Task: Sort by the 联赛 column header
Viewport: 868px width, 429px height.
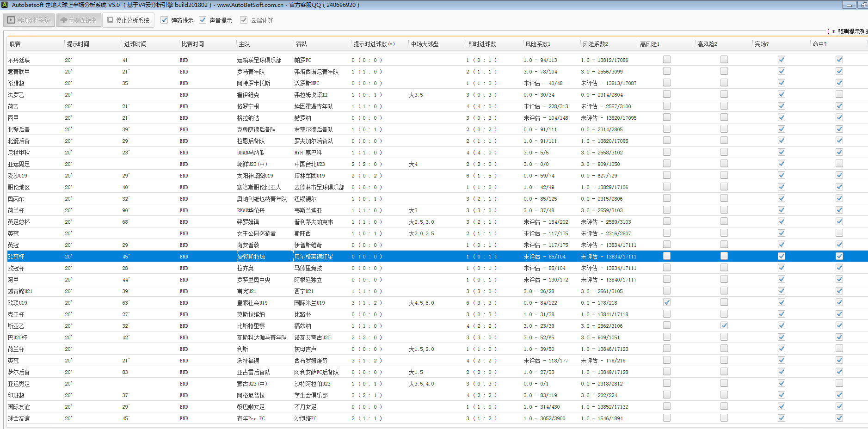Action: pos(15,44)
